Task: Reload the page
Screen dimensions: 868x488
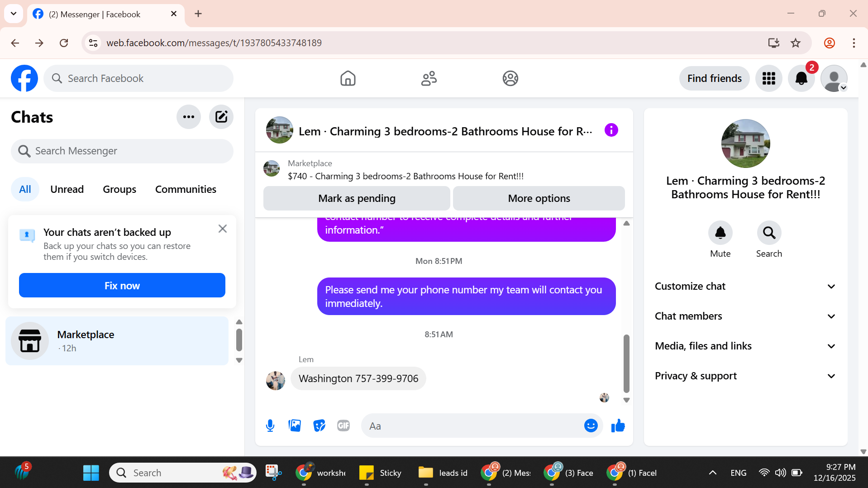Action: click(x=64, y=43)
